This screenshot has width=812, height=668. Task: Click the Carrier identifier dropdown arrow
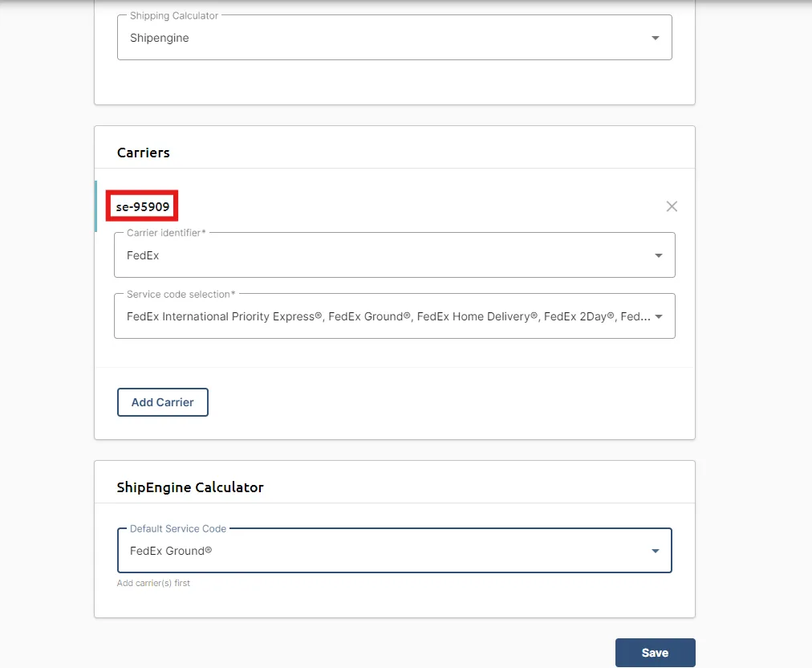tap(658, 255)
